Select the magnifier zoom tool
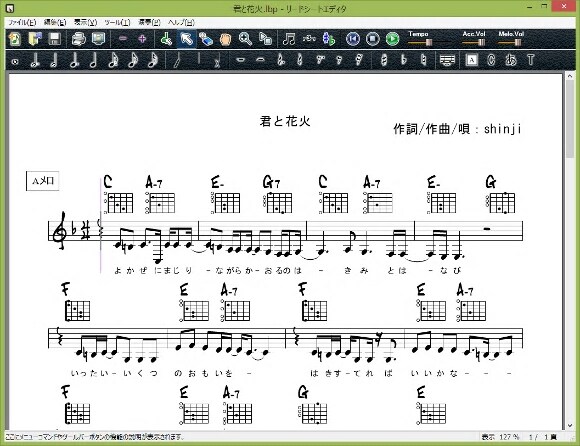The height and width of the screenshot is (446, 580). 245,39
